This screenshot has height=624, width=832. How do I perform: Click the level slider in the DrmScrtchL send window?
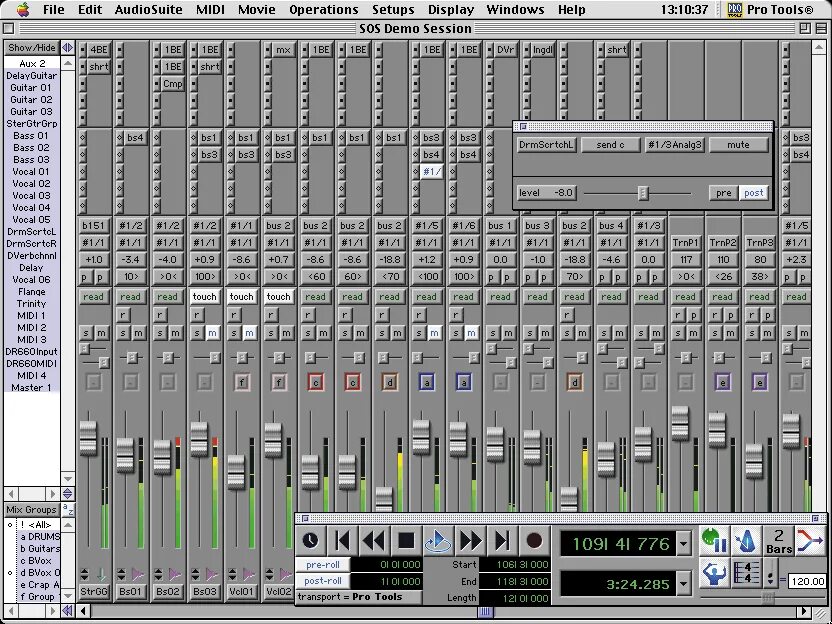coord(645,192)
